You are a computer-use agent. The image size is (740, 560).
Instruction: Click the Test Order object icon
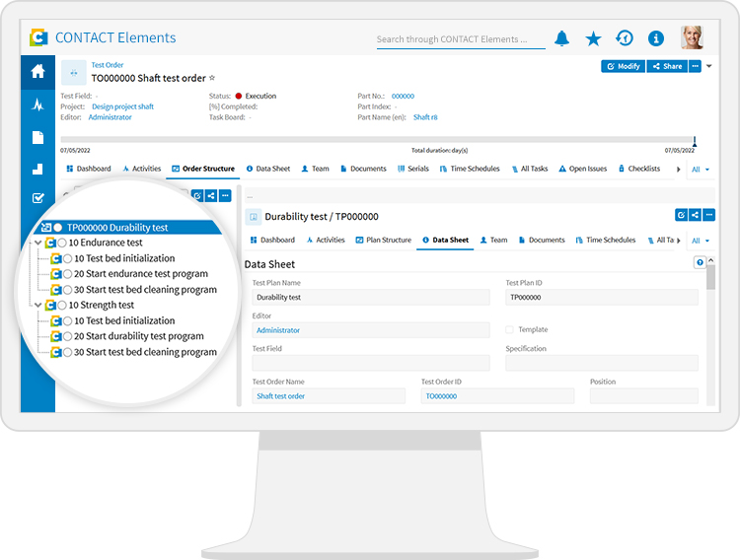pos(74,73)
